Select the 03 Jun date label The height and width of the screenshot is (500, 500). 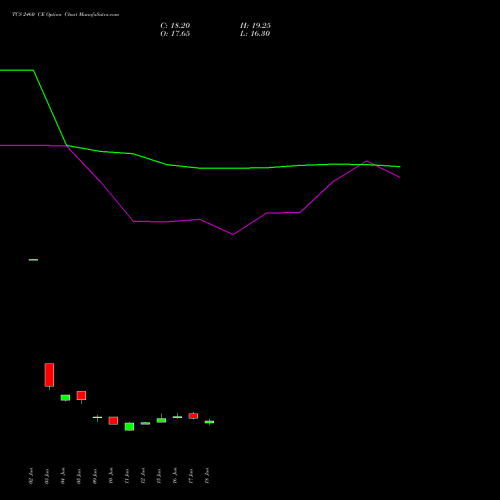tap(47, 476)
